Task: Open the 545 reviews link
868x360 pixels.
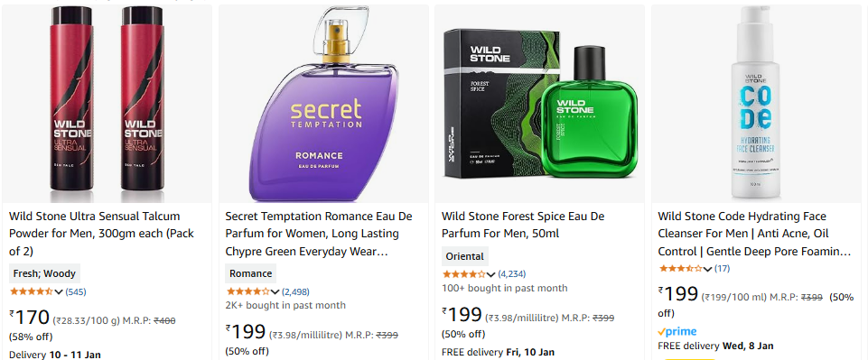Action: pyautogui.click(x=76, y=291)
